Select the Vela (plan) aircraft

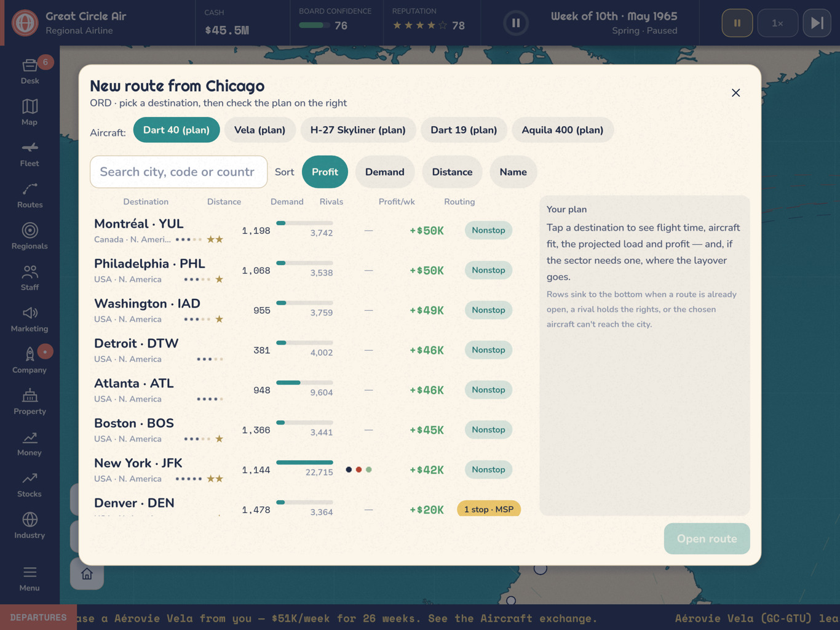[260, 130]
